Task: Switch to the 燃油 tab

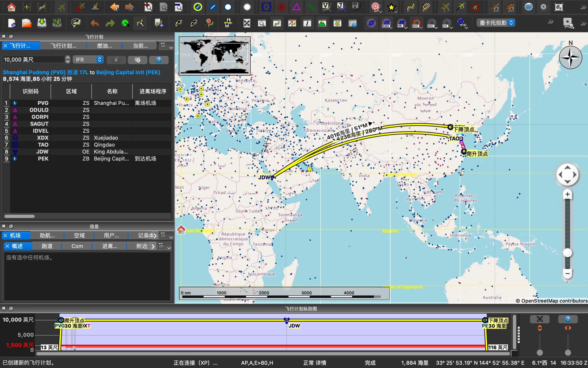Action: pyautogui.click(x=104, y=46)
